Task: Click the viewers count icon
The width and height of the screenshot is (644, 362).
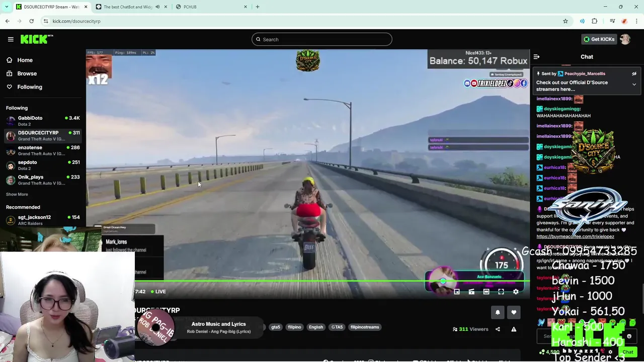Action: click(x=455, y=329)
